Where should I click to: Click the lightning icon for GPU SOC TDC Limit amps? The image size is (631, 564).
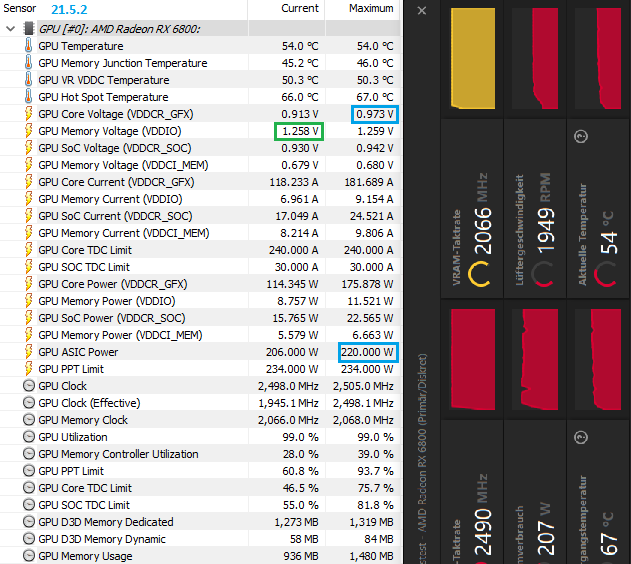(29, 267)
